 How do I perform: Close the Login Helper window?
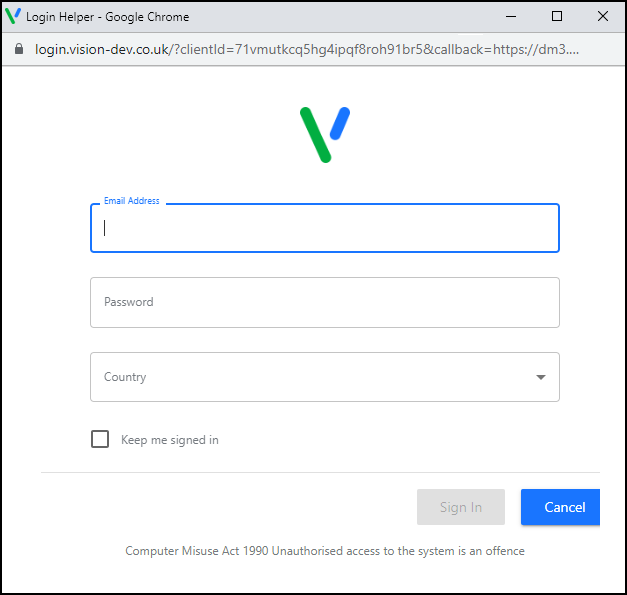click(603, 16)
